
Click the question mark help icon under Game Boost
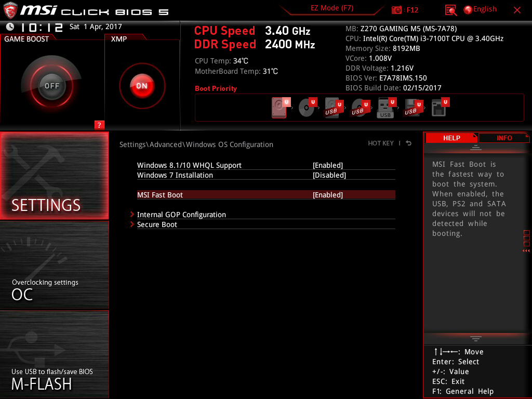pos(99,125)
